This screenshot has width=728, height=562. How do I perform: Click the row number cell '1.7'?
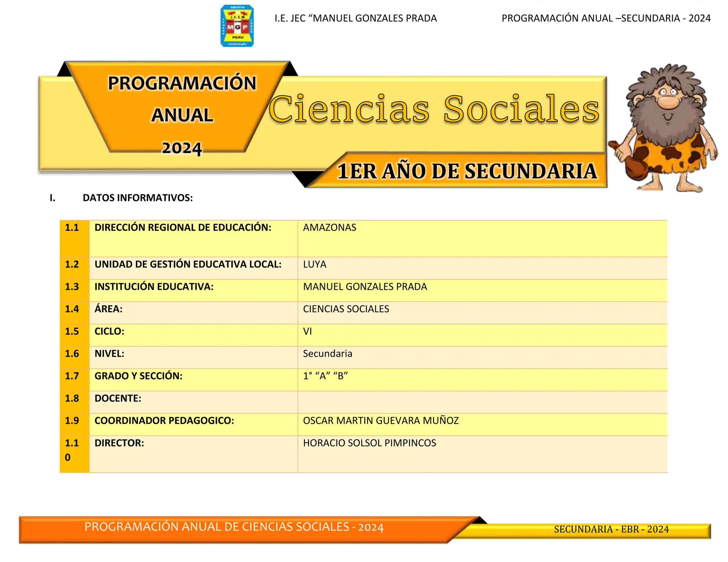[x=74, y=380]
